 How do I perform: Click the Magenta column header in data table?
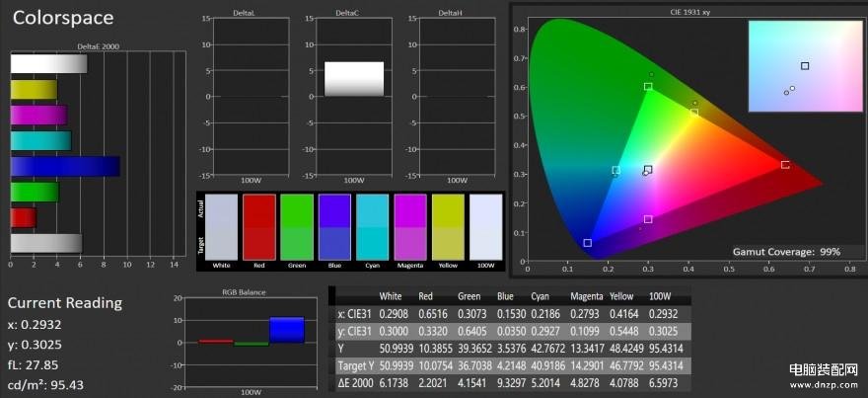point(586,296)
